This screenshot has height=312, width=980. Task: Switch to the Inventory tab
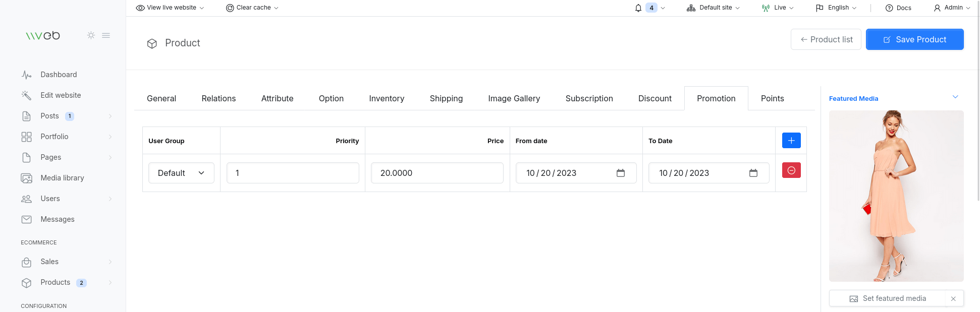tap(386, 98)
